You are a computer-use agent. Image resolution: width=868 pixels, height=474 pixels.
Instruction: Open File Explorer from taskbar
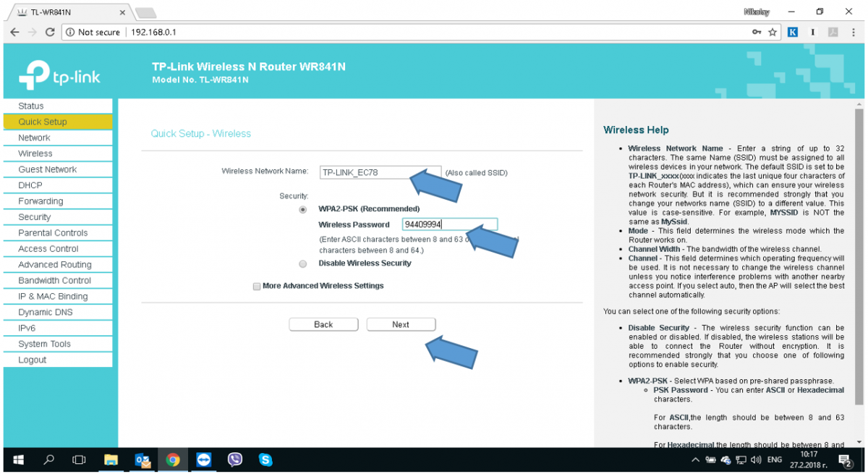pyautogui.click(x=111, y=460)
